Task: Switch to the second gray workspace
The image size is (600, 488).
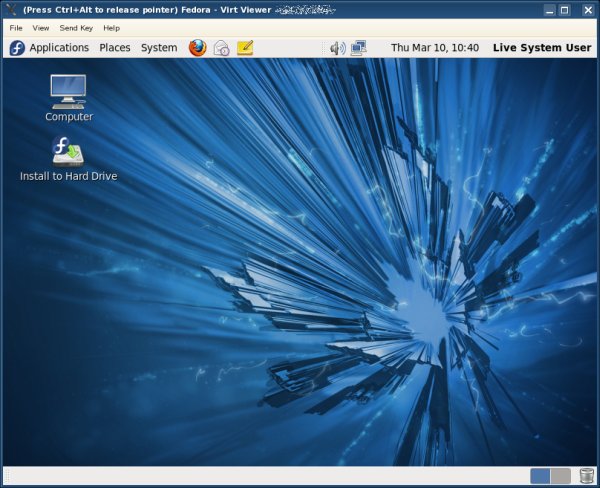Action: pyautogui.click(x=561, y=476)
